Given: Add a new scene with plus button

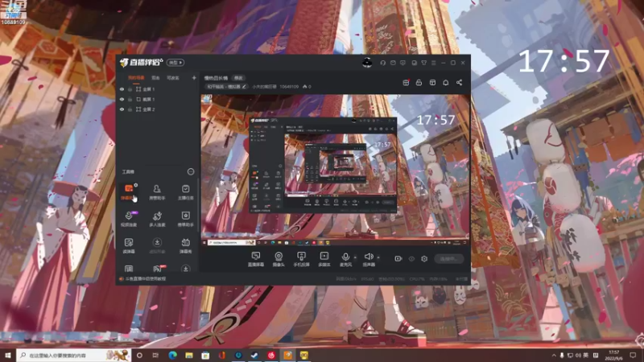Looking at the screenshot, I should pyautogui.click(x=194, y=77).
